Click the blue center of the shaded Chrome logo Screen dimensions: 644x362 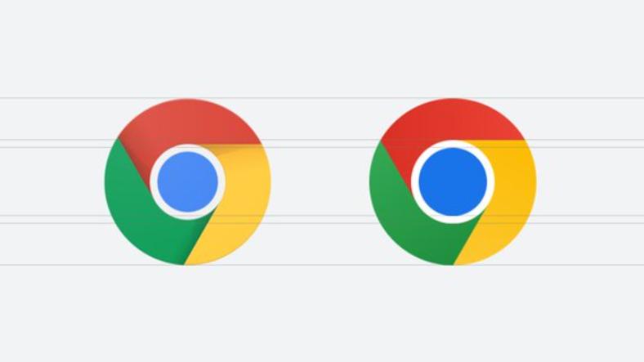click(188, 182)
